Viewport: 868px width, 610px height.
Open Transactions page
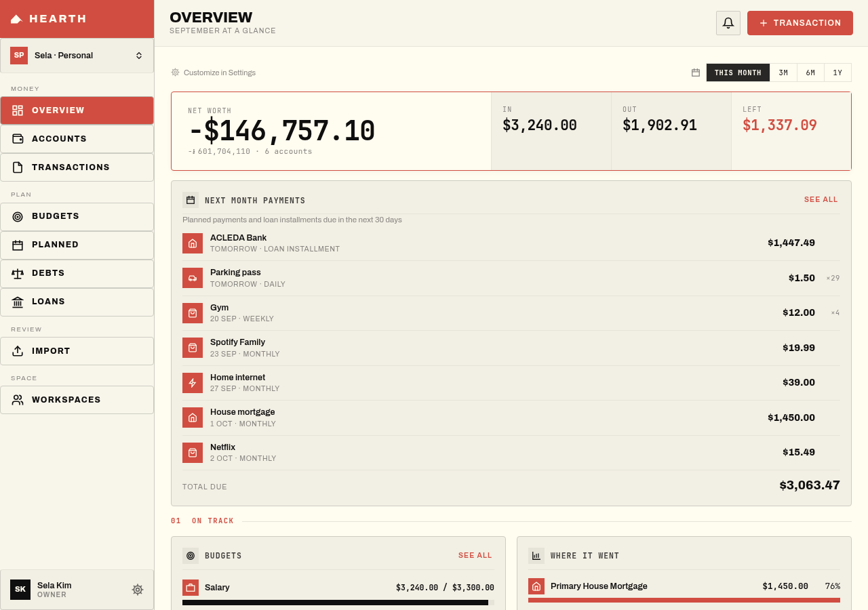tap(77, 167)
